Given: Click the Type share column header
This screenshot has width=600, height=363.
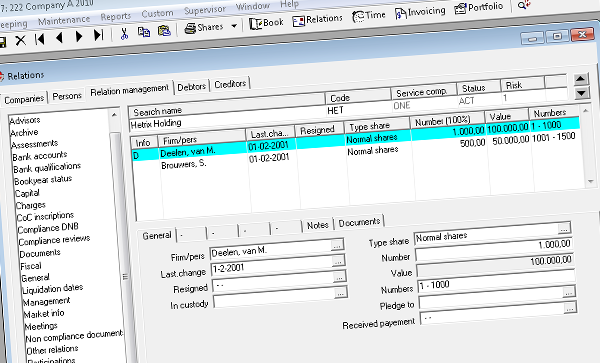Looking at the screenshot, I should (377, 126).
